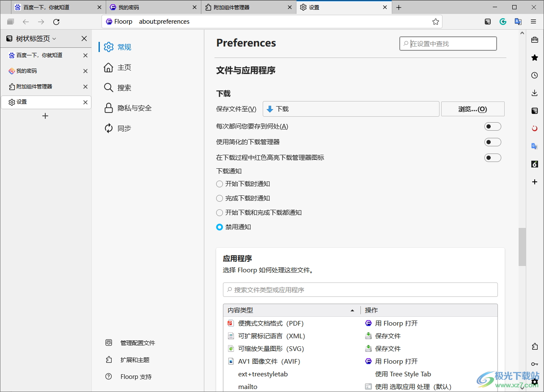Open the passwords key icon in the sidebar
Screen dimensions: 544x392
pos(535,364)
